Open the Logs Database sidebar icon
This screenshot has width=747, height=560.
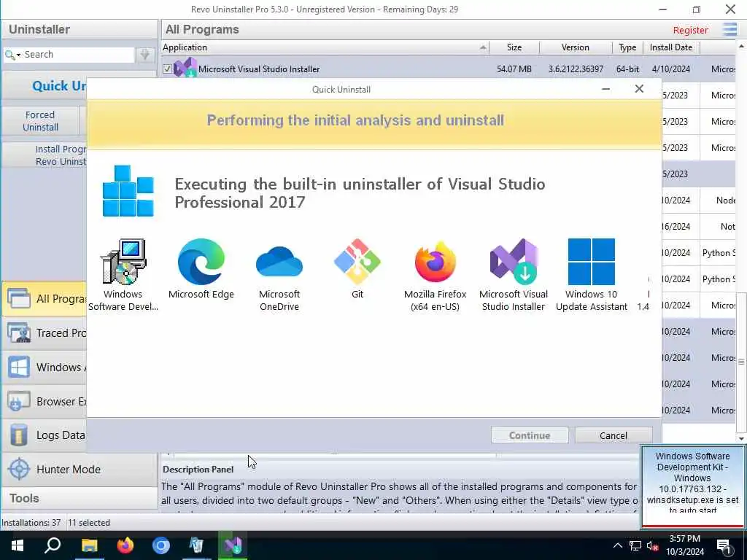(x=18, y=435)
